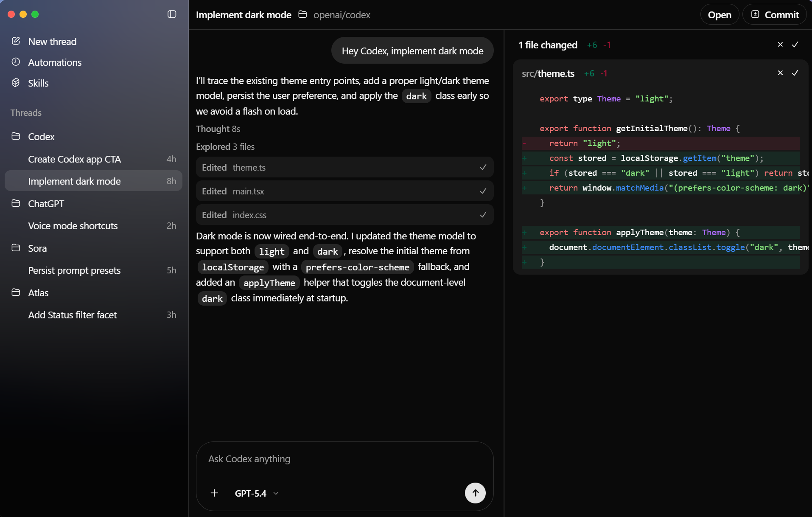The height and width of the screenshot is (517, 812).
Task: Discard src/theme.ts changes with X
Action: (780, 73)
